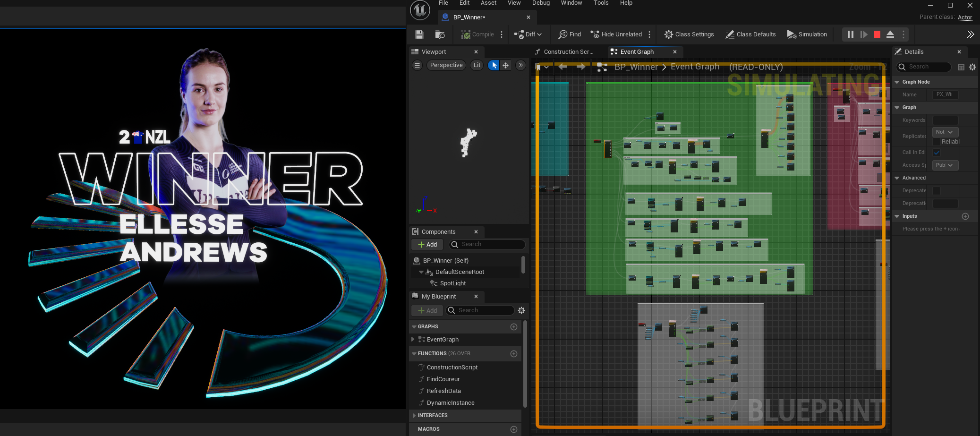
Task: Pause the simulation
Action: pyautogui.click(x=850, y=34)
